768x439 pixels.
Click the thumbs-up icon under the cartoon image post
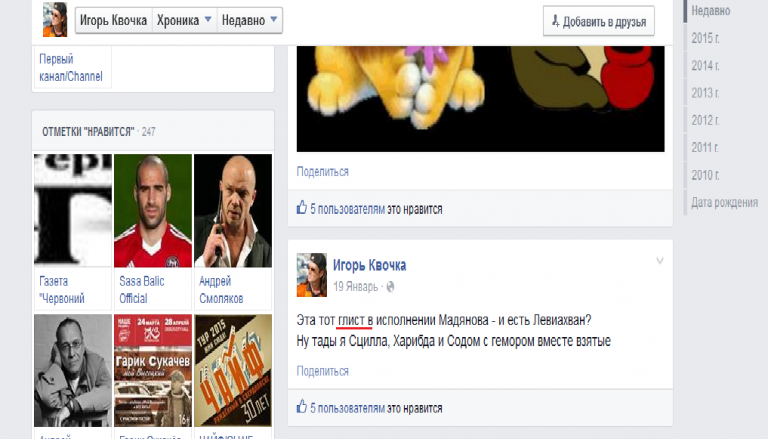(x=302, y=208)
